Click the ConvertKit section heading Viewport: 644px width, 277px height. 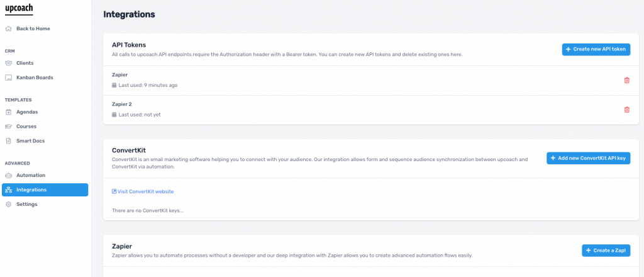click(x=129, y=150)
